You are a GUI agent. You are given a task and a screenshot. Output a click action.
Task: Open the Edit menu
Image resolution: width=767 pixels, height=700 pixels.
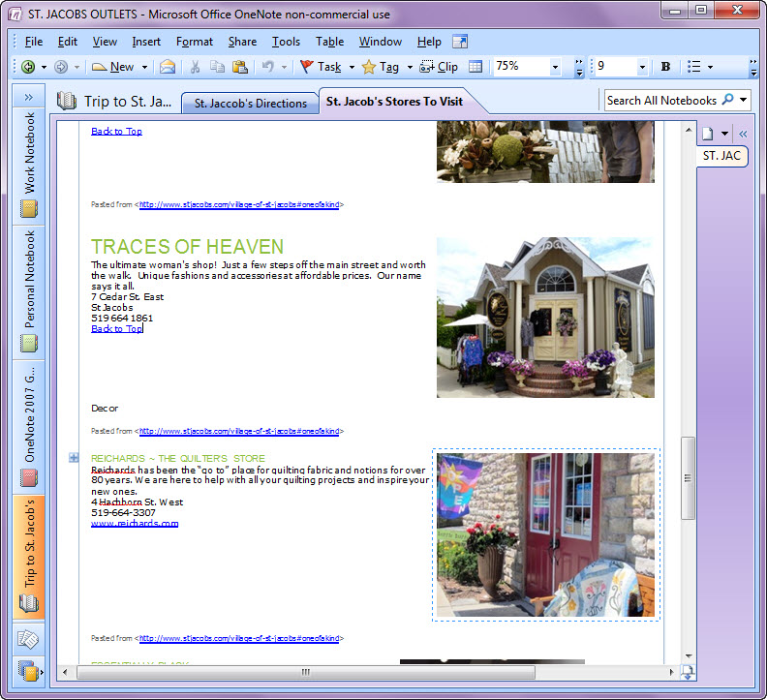click(68, 42)
